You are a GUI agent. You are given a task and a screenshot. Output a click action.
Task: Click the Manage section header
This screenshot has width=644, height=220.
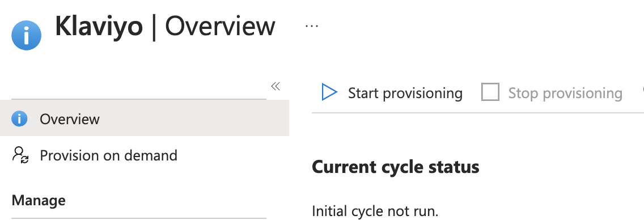(39, 201)
